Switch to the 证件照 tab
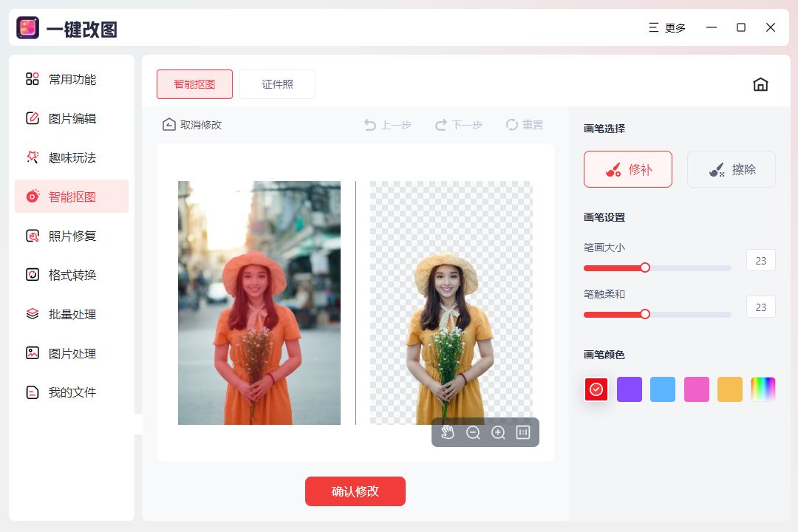 click(277, 84)
